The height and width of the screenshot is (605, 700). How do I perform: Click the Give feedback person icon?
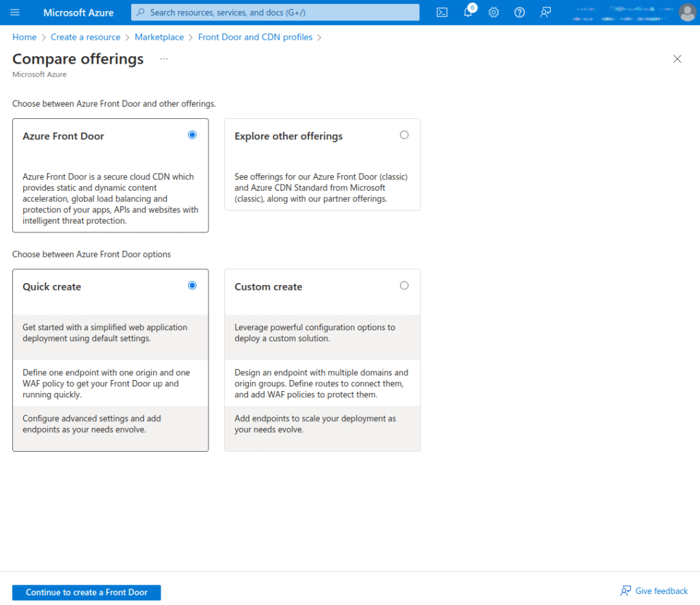(625, 591)
